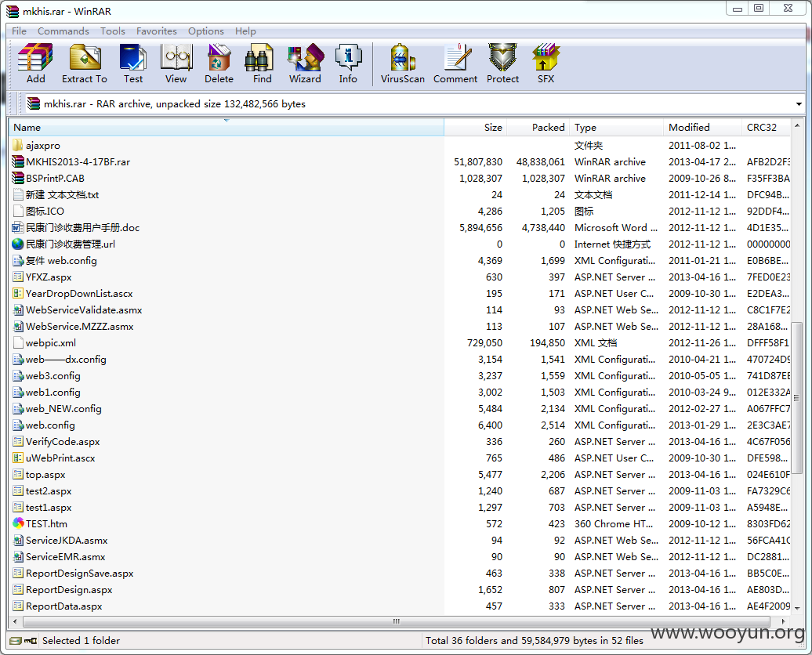Viewport: 812px width, 655px height.
Task: Select test2.aspx file
Action: [49, 491]
